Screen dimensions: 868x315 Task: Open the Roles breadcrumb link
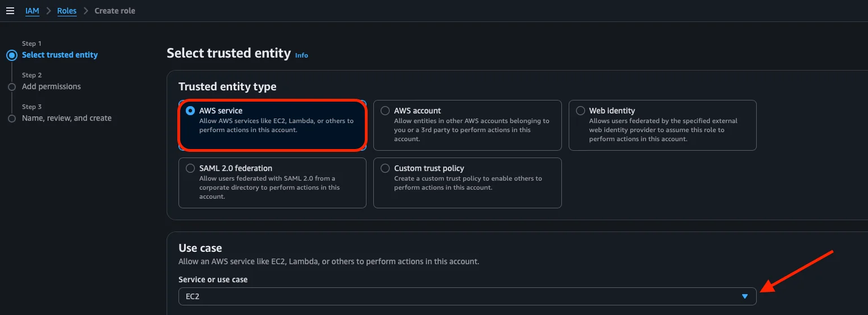pyautogui.click(x=67, y=11)
